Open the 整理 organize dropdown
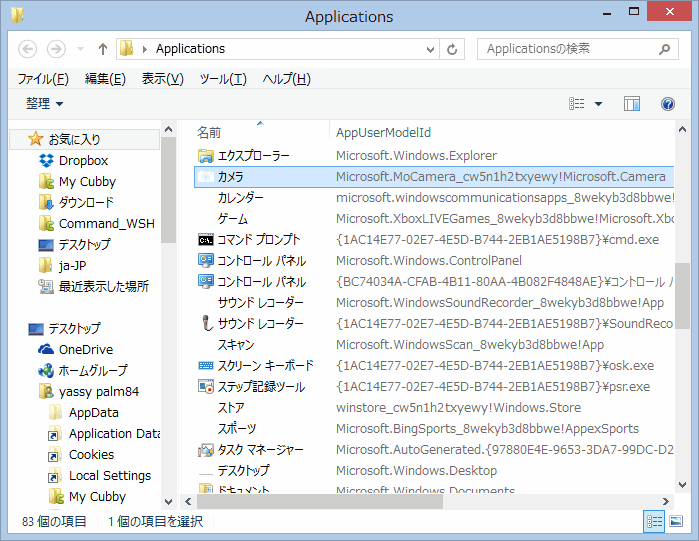Image resolution: width=699 pixels, height=541 pixels. (44, 104)
